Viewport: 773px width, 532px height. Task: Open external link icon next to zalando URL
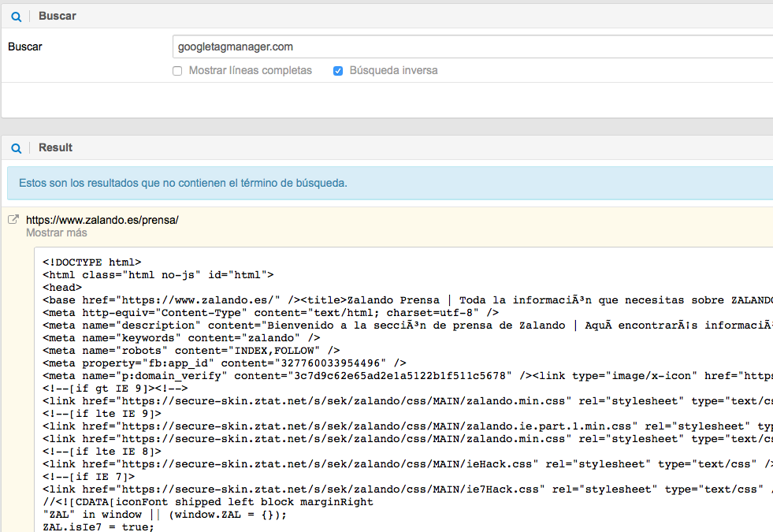[x=13, y=220]
